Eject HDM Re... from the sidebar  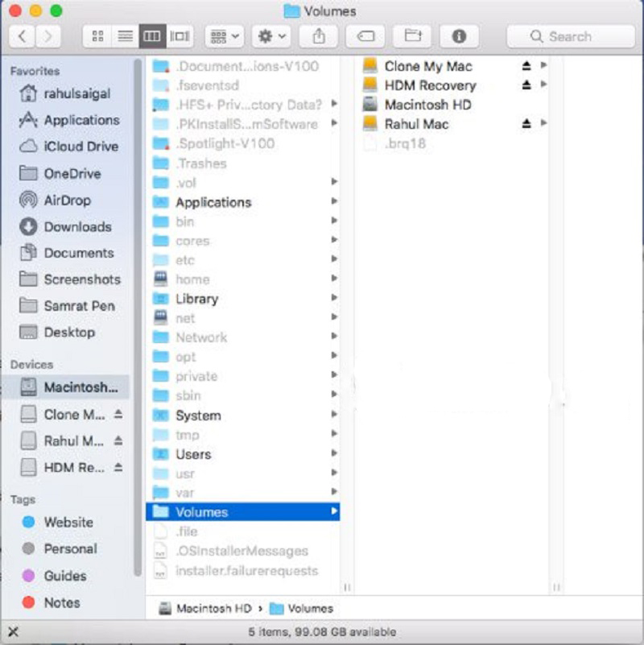(x=118, y=467)
